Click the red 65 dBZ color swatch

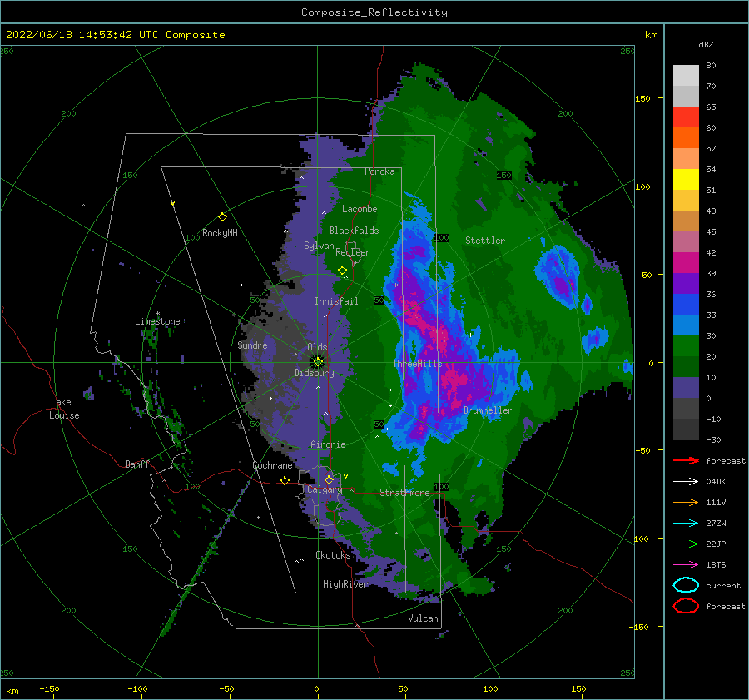point(686,117)
